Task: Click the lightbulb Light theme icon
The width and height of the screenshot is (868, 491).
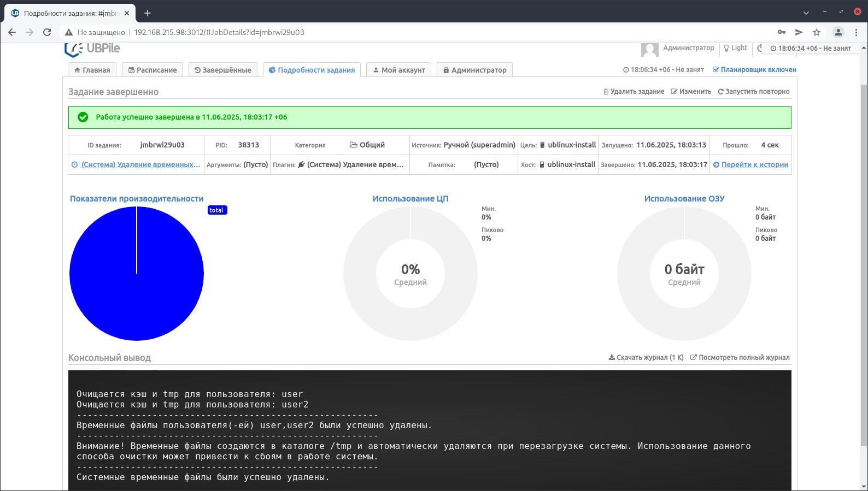Action: tap(726, 48)
